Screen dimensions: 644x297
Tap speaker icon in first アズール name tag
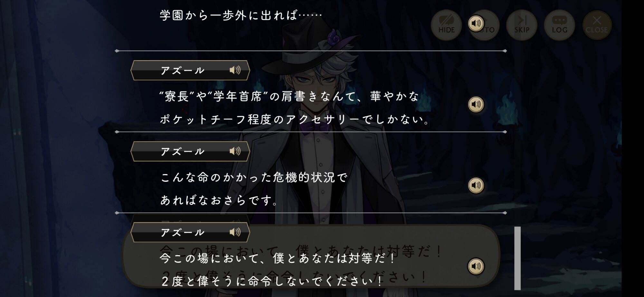pos(235,70)
